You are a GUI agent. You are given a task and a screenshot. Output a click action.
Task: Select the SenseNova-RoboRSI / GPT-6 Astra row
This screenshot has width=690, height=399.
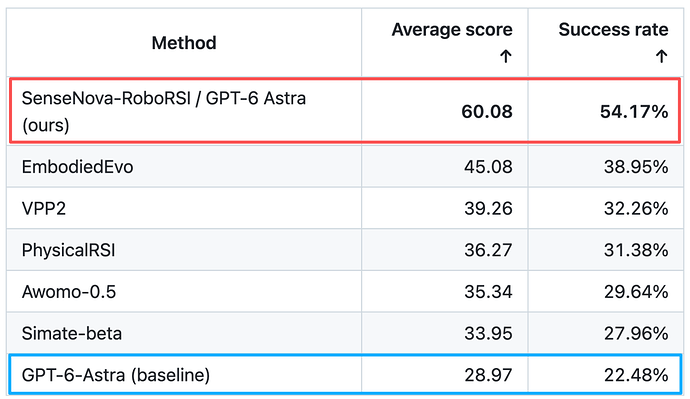[345, 110]
